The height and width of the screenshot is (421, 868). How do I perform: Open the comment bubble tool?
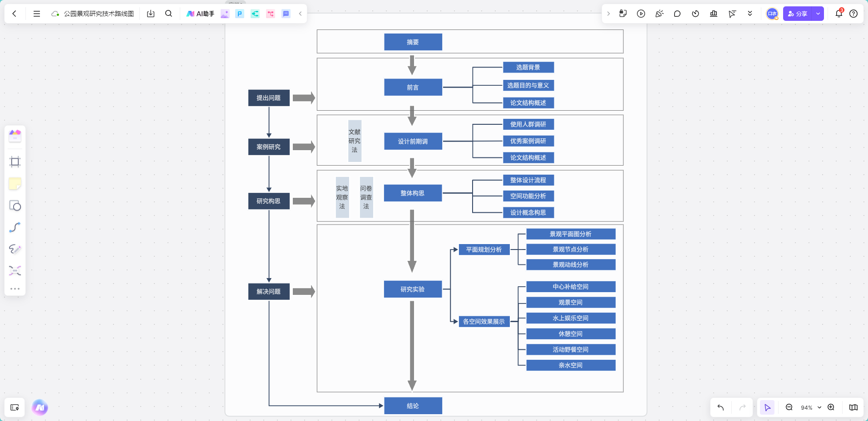(677, 14)
